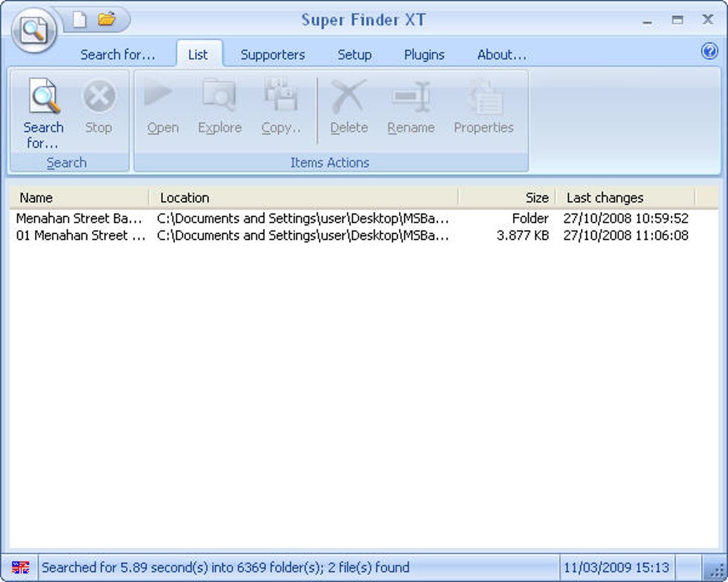Open the Supporters tab

273,55
